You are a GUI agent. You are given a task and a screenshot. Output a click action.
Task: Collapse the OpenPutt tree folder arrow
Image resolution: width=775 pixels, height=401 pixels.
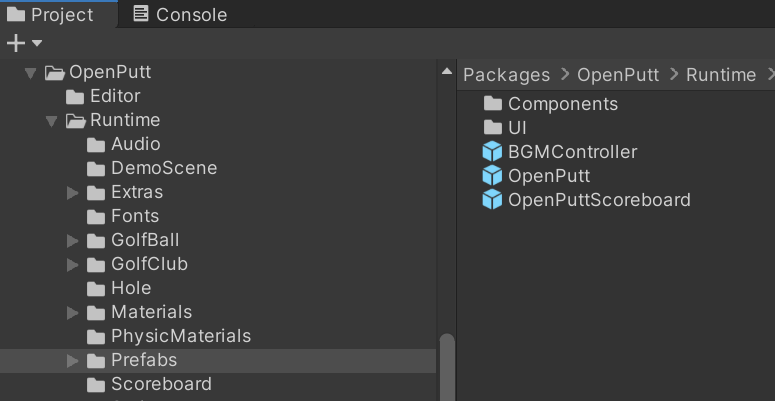(30, 74)
